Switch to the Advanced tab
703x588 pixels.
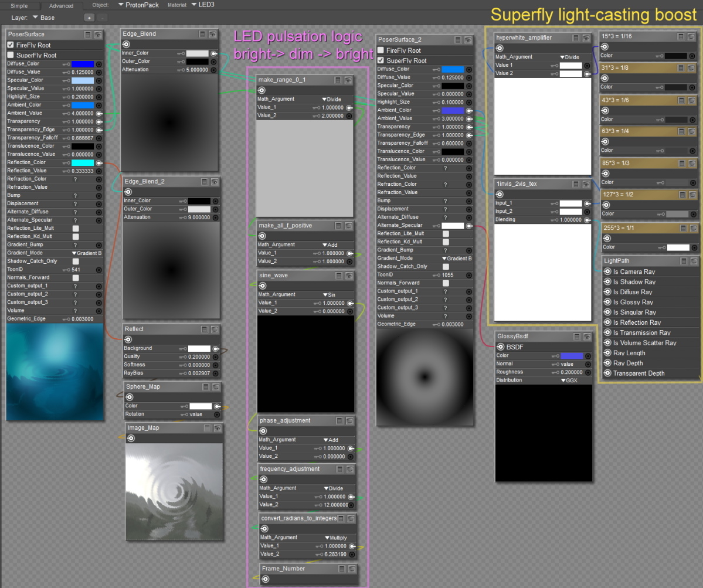tap(62, 6)
